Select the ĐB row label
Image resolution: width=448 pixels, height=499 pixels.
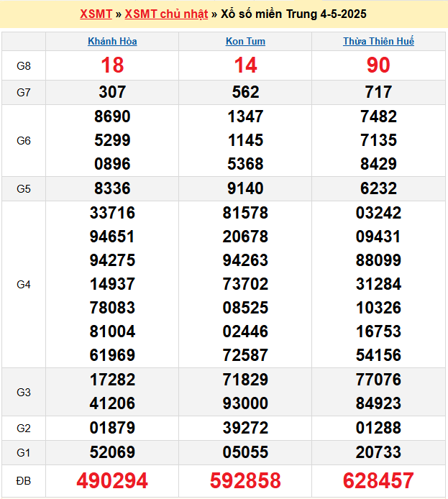tap(24, 480)
